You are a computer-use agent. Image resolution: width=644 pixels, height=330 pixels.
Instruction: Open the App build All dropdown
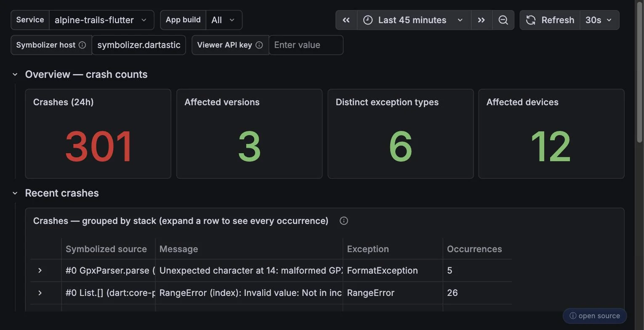[x=224, y=20]
